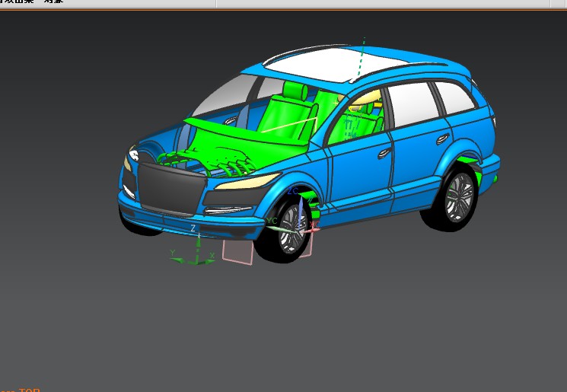
Task: Pick the dark front grille of the car
Action: 170,188
